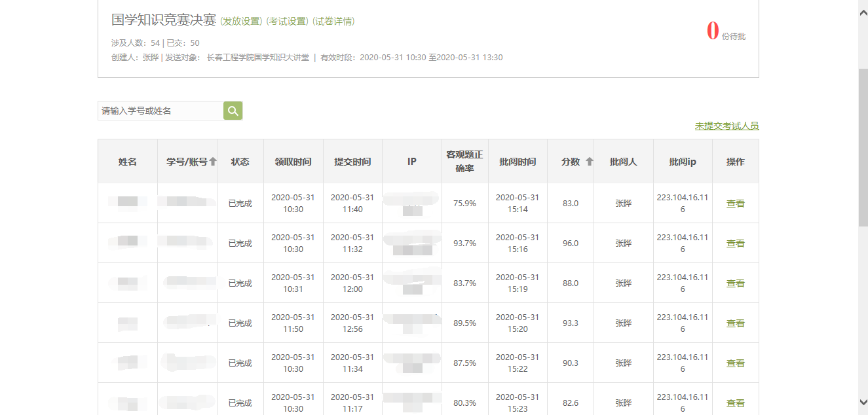
Task: Focus the 请输入学号或姓名 search field
Action: pyautogui.click(x=160, y=111)
